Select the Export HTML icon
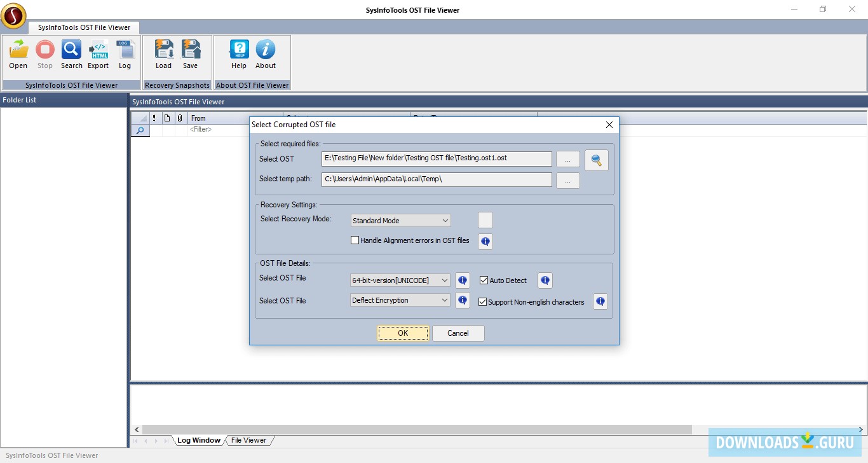 (98, 54)
